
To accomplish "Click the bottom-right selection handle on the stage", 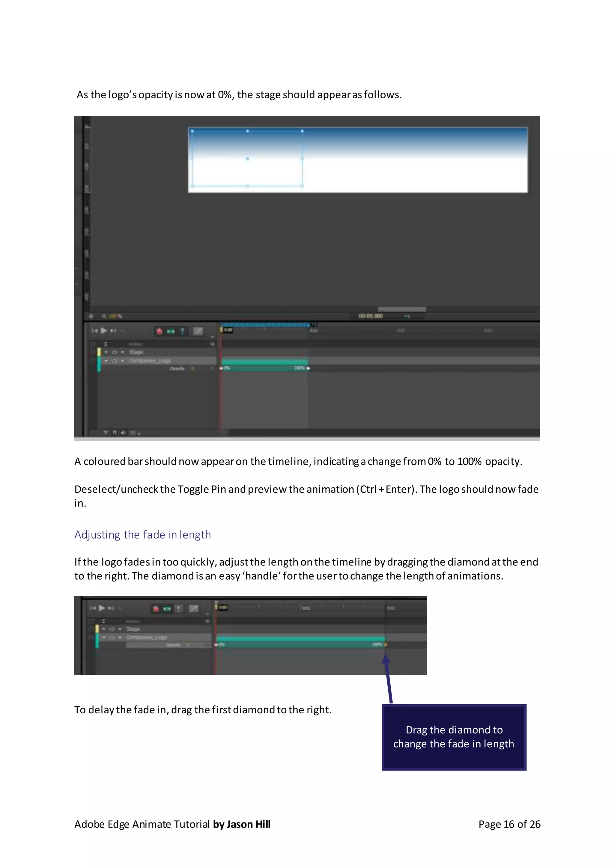I will [x=302, y=186].
